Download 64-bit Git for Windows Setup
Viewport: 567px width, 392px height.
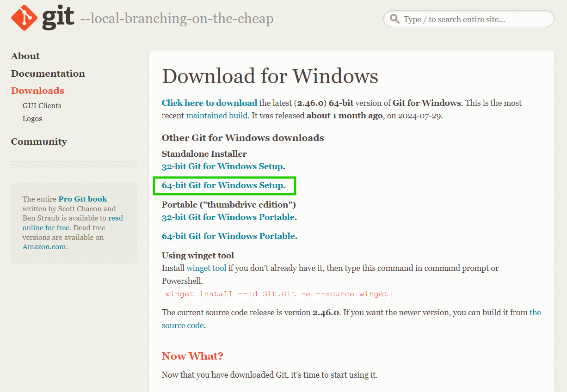click(x=222, y=185)
